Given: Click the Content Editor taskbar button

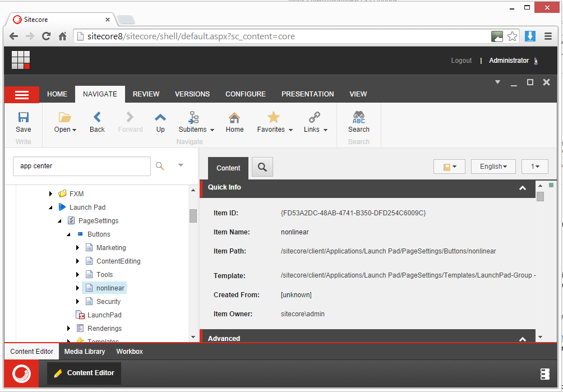Looking at the screenshot, I should 84,373.
